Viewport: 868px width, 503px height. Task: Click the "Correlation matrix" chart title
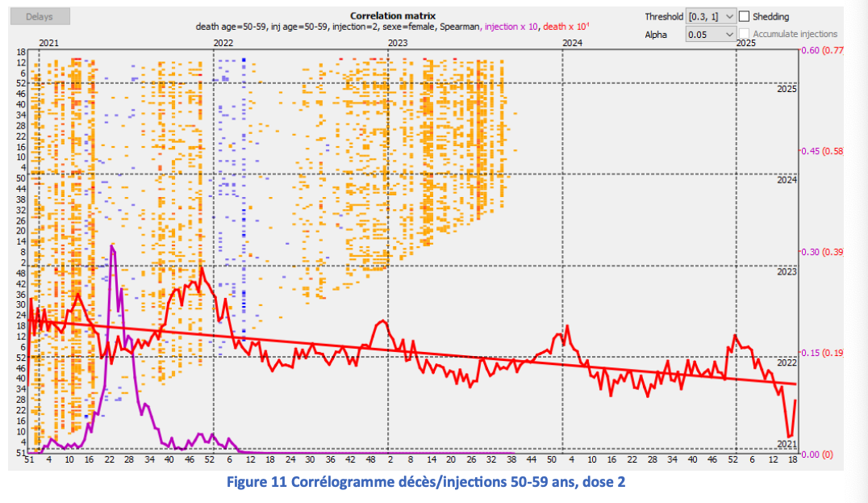393,16
